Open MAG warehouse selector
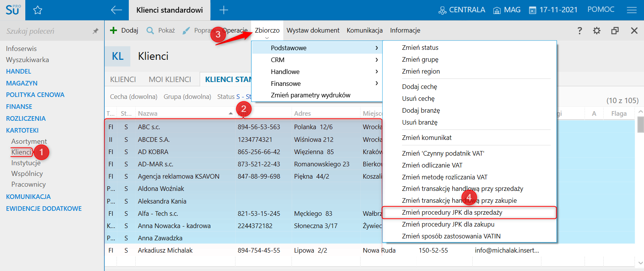 507,10
